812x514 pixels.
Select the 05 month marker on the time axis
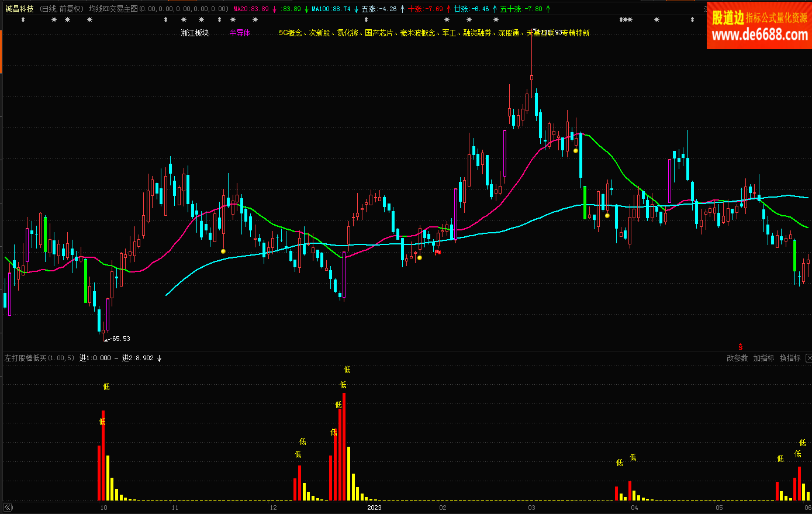[x=720, y=508]
